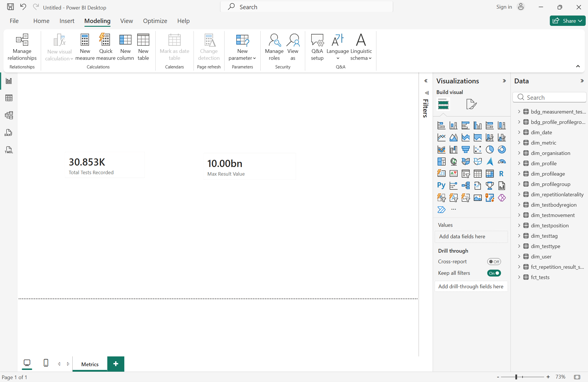This screenshot has width=588, height=382.
Task: Switch to the TMDL view
Action: 9,150
